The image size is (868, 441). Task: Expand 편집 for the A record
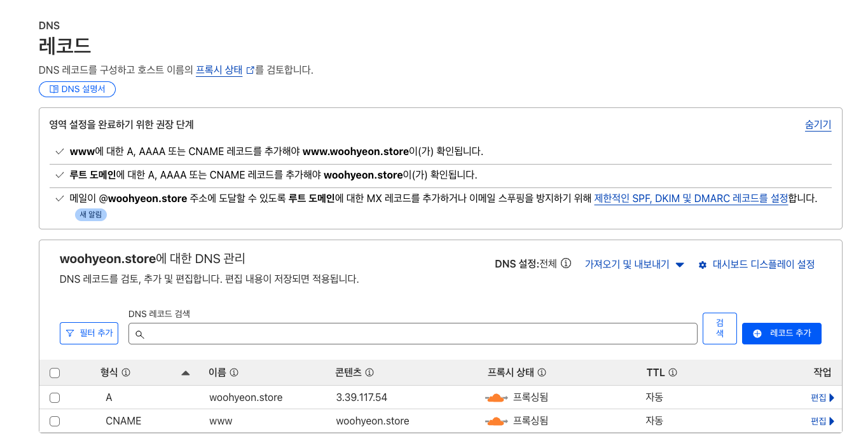(x=822, y=398)
